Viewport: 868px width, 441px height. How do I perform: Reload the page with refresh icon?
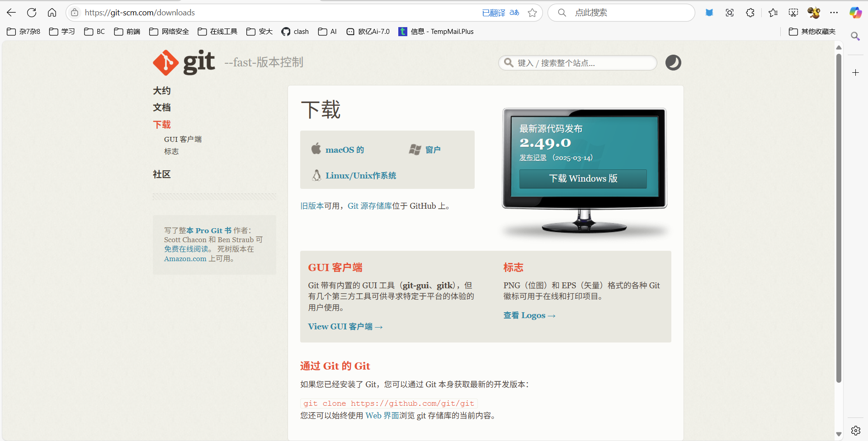tap(32, 13)
